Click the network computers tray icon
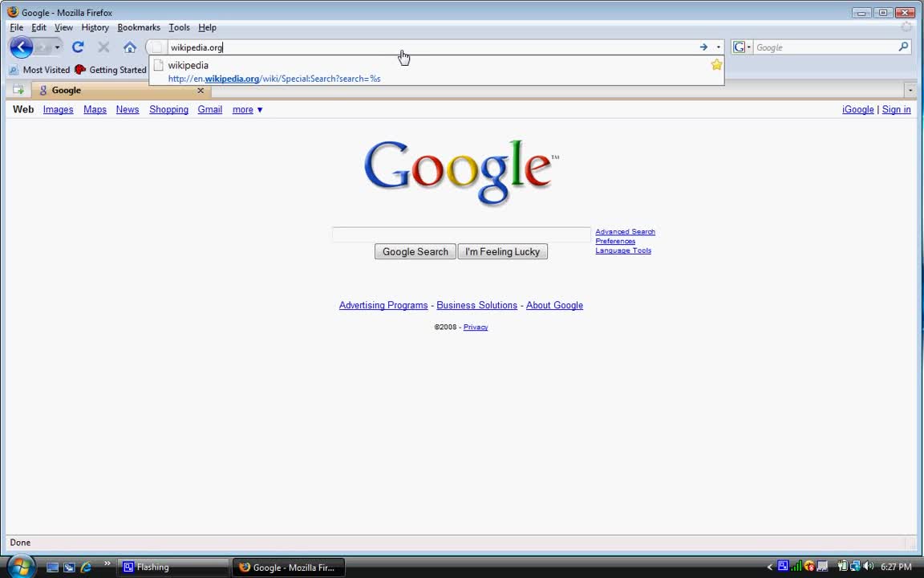The height and width of the screenshot is (578, 924). tap(855, 566)
